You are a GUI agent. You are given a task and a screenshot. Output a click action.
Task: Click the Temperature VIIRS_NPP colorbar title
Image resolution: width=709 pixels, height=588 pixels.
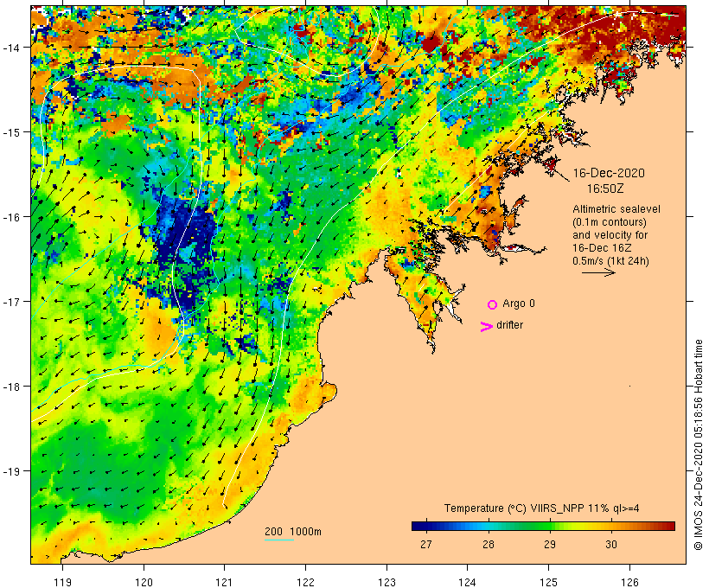click(542, 508)
